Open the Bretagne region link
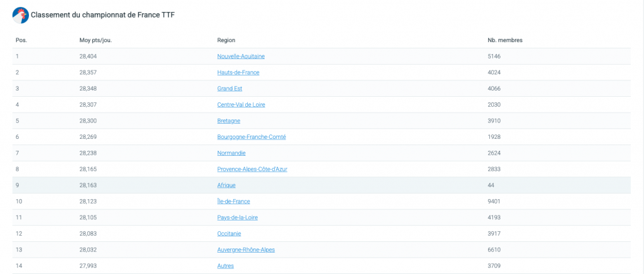 point(228,121)
